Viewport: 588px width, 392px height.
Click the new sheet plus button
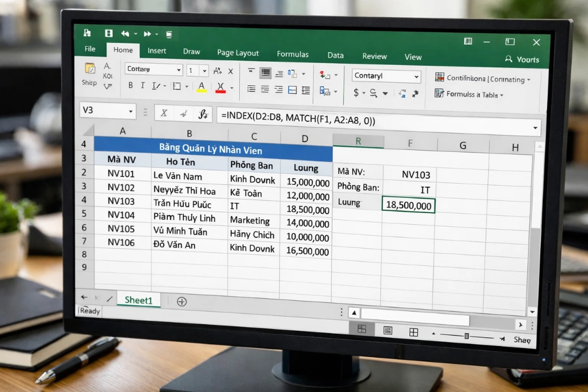181,301
